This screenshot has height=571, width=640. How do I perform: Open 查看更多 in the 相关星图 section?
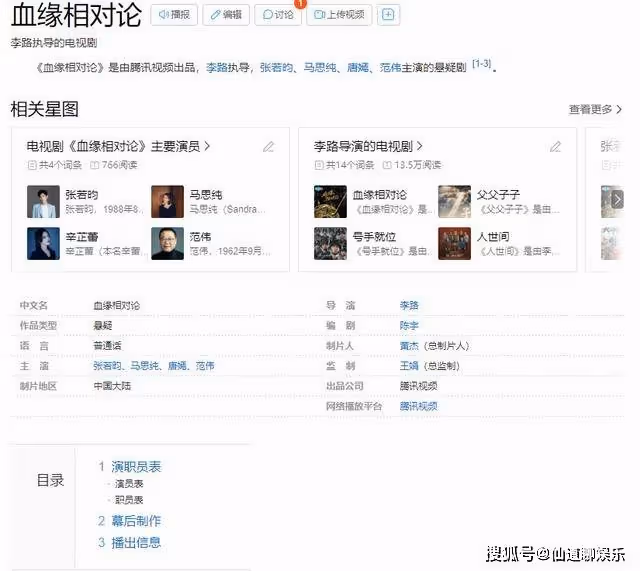click(x=595, y=109)
